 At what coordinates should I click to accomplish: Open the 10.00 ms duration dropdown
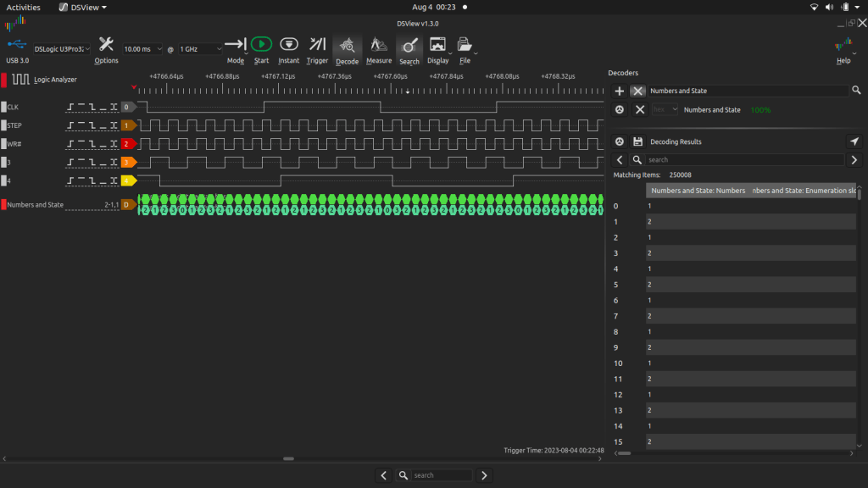click(143, 49)
